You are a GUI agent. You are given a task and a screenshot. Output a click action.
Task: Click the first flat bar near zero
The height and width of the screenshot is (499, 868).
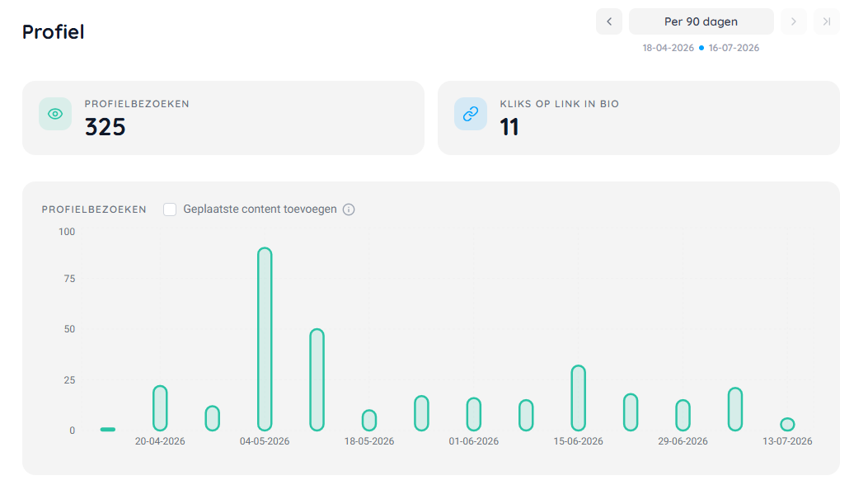(108, 429)
